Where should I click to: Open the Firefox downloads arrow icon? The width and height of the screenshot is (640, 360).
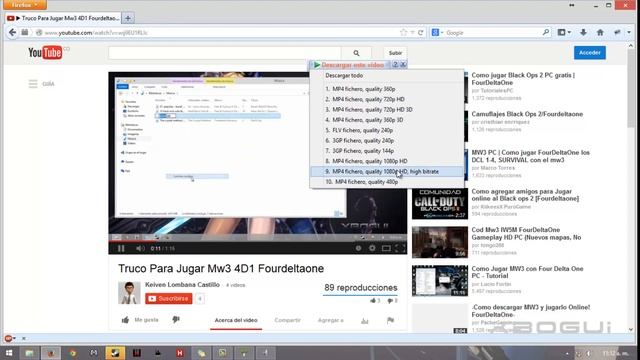[x=583, y=32]
